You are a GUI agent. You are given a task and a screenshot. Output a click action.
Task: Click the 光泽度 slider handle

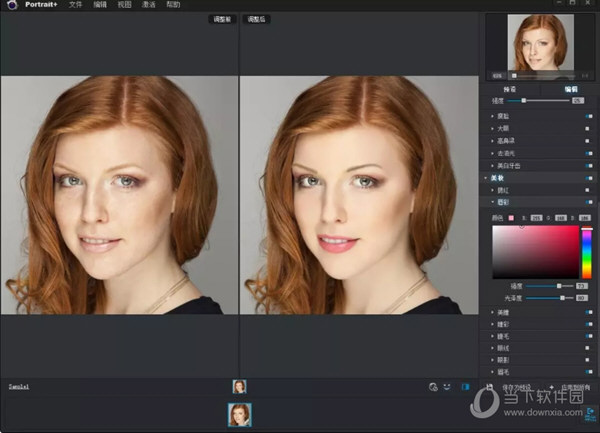(x=562, y=298)
